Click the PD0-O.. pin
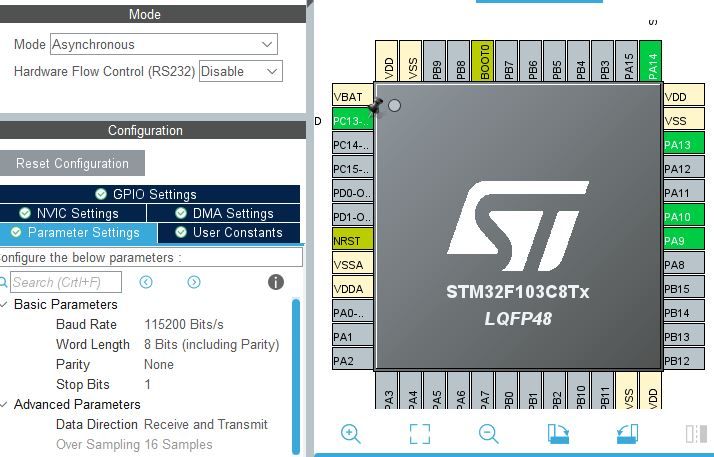Viewport: 714px width, 457px height. pos(352,193)
